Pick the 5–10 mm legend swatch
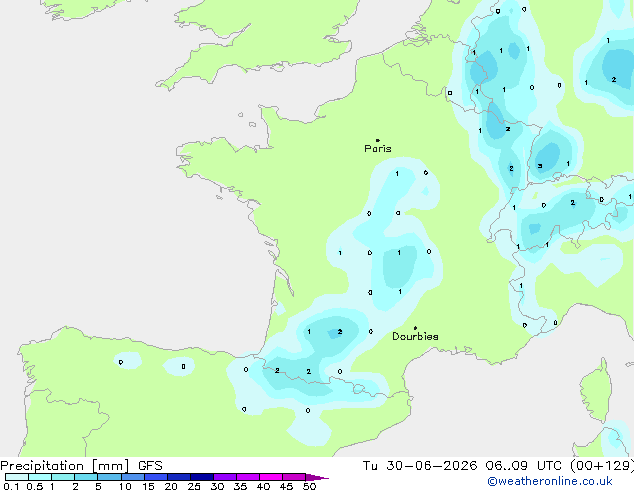This screenshot has height=490, width=634. (110, 477)
